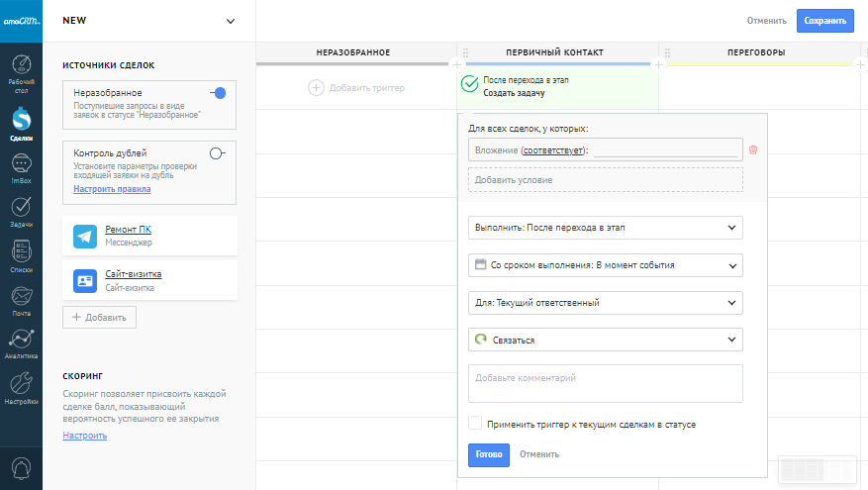The image size is (868, 490).
Task: Open Связаться task type dropdown
Action: (x=605, y=340)
